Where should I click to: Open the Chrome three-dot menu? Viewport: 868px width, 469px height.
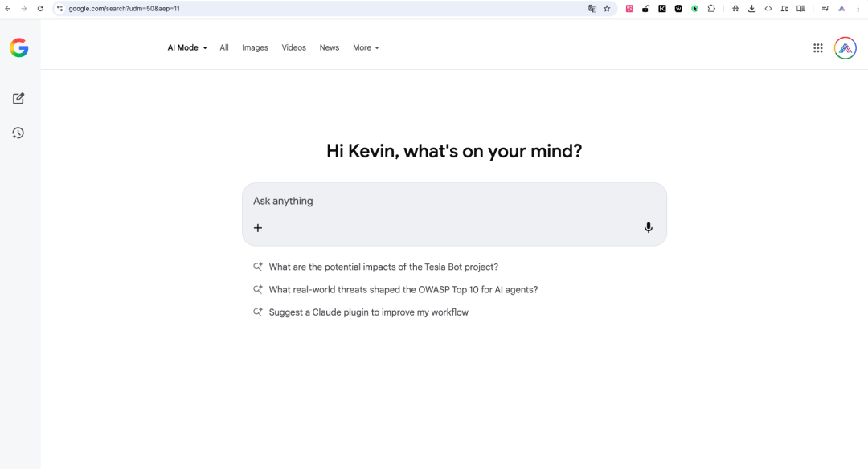tap(858, 9)
